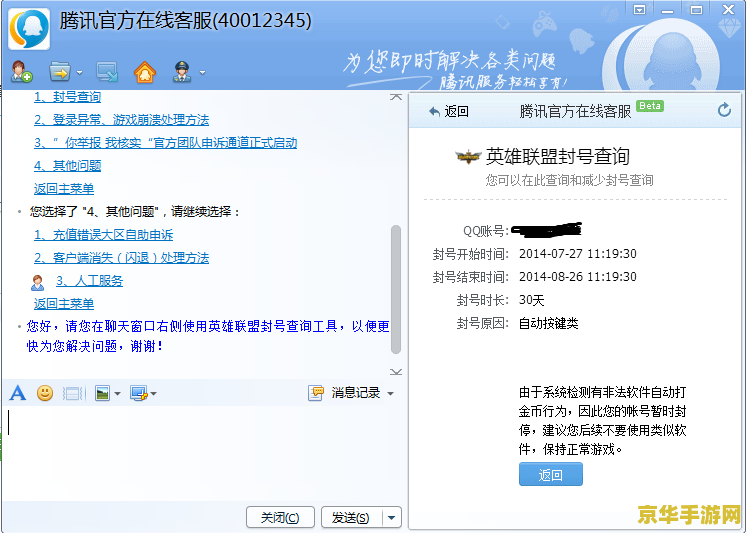Click 返回主菜单 link below 人工服务

pyautogui.click(x=64, y=303)
